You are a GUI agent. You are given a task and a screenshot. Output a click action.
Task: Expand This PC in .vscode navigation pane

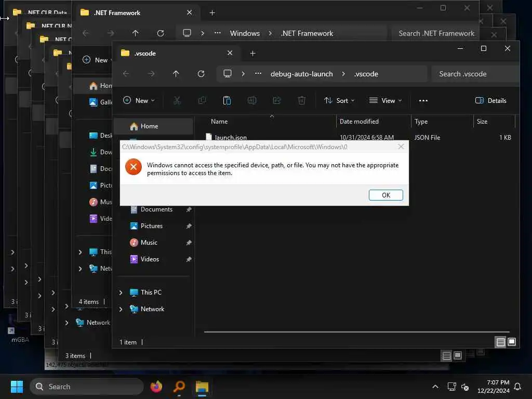(x=121, y=292)
